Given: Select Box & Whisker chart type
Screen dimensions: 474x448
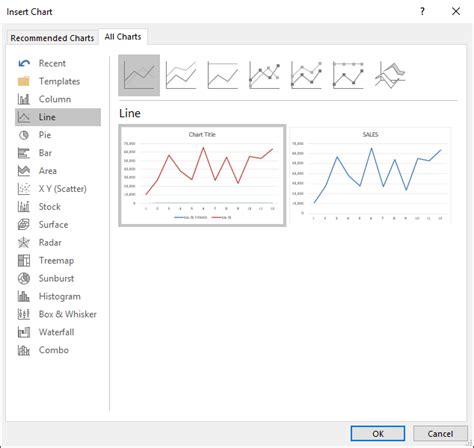Looking at the screenshot, I should [58, 314].
